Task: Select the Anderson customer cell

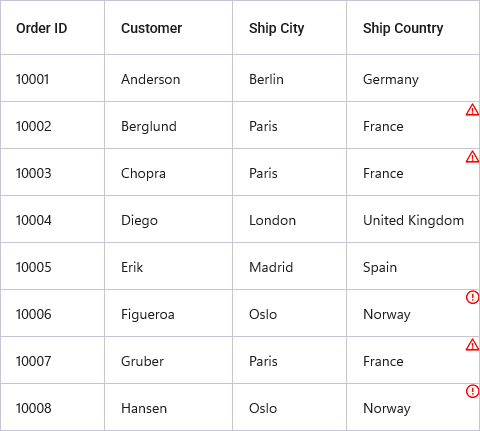Action: tap(168, 78)
